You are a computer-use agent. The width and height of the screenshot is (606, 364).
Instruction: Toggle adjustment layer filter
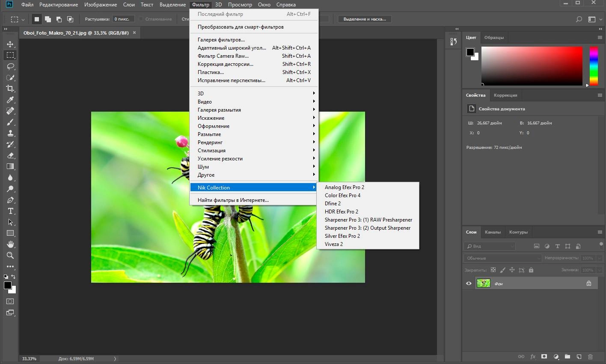547,246
